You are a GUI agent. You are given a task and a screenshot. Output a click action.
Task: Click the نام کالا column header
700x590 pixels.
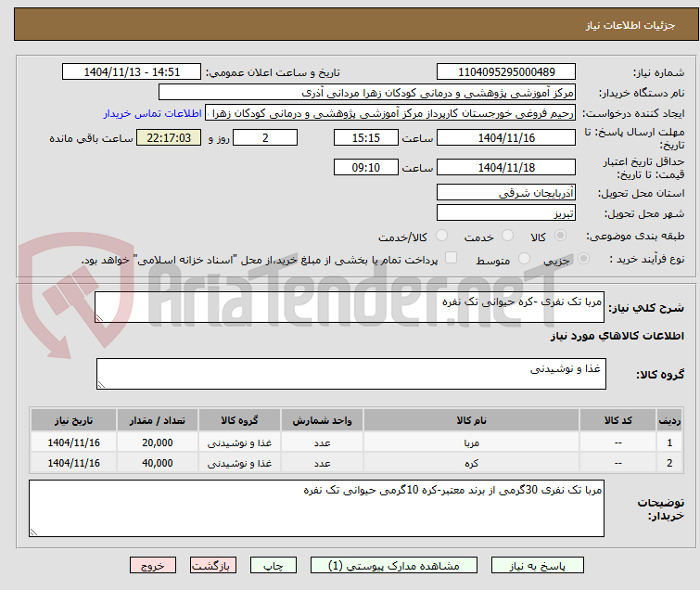point(471,420)
